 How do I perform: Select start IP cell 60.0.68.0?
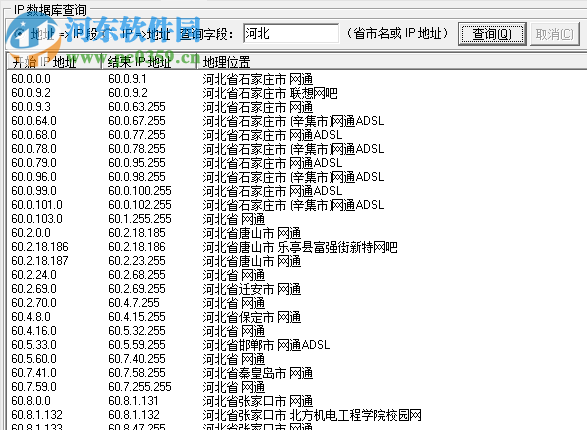click(x=34, y=135)
